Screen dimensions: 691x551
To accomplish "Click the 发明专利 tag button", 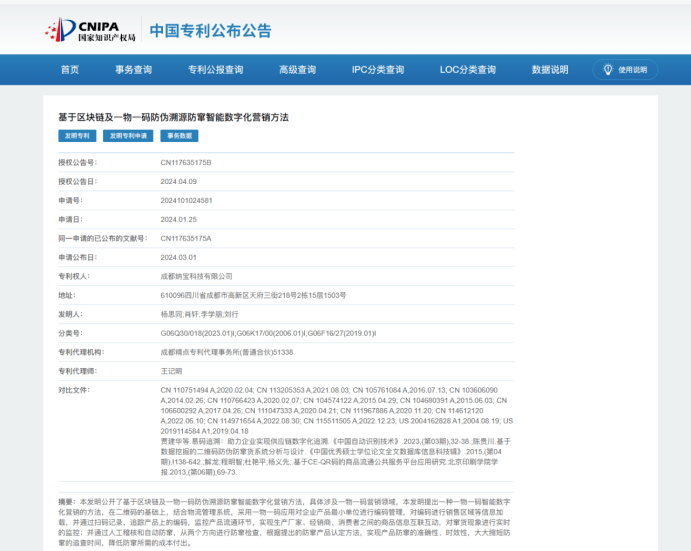I will 77,136.
